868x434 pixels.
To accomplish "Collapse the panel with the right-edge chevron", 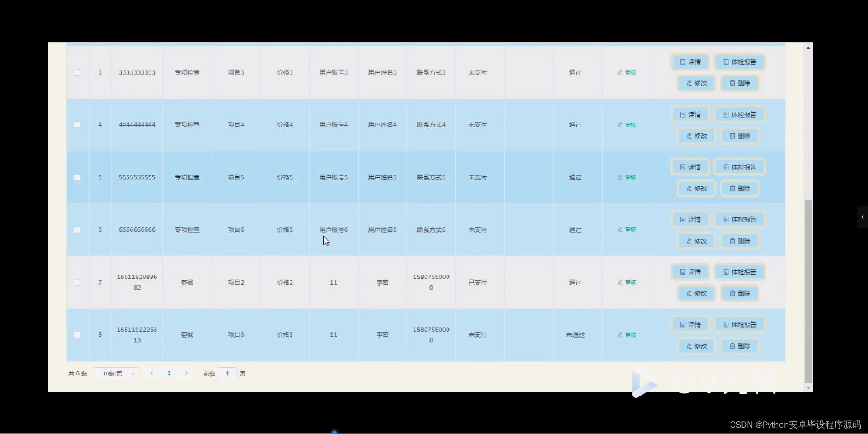I will point(863,217).
